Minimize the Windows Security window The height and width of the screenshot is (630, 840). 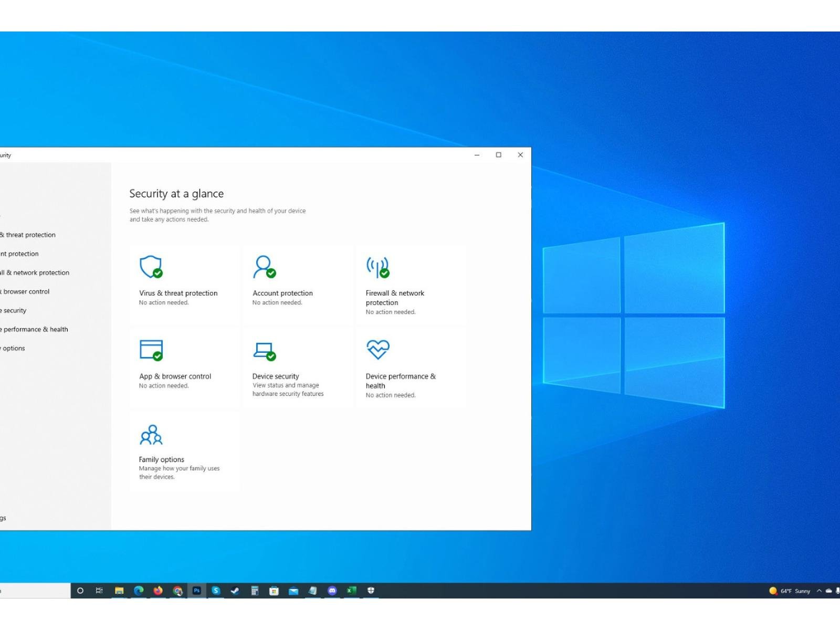coord(477,155)
